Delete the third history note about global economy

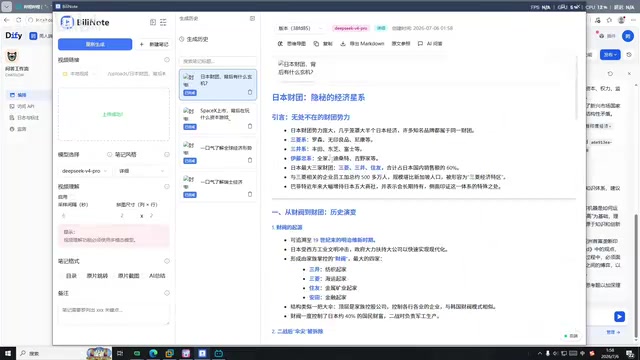point(250,160)
